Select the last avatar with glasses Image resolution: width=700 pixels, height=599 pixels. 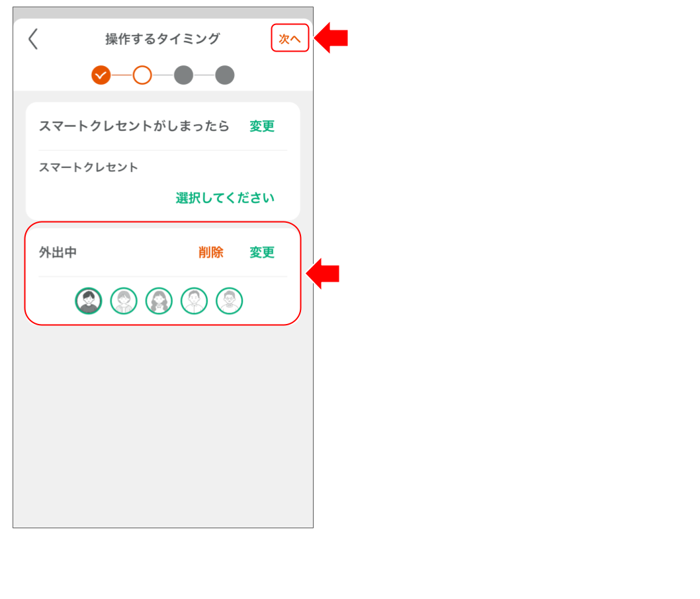(230, 301)
